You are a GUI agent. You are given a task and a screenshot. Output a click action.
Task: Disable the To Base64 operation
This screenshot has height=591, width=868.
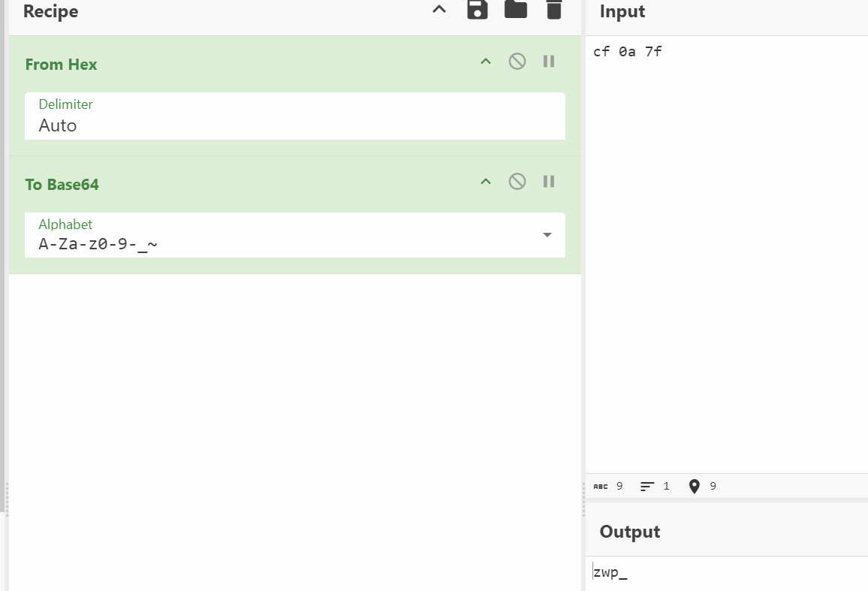click(517, 181)
